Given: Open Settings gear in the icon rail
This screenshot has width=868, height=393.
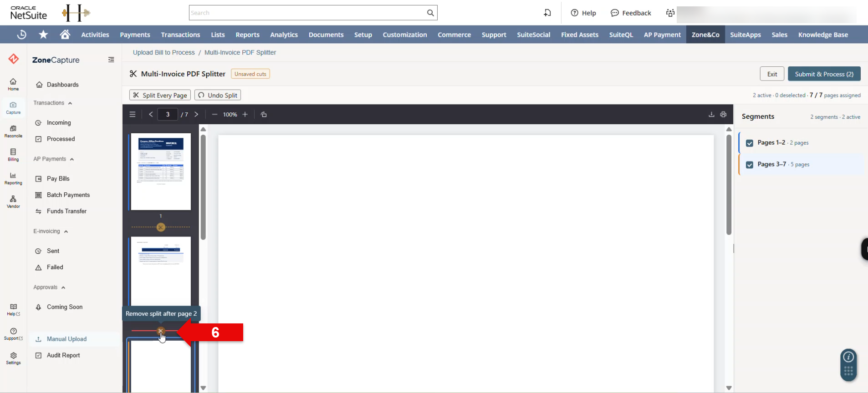Looking at the screenshot, I should click(x=13, y=358).
